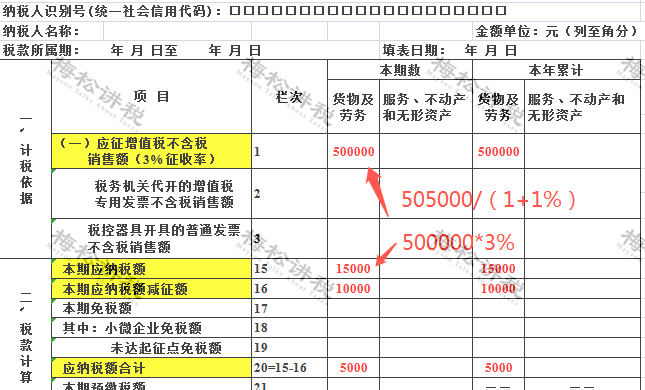Click the 本期应纳税额减征额 row label
Viewport: 645px width, 390px height.
coord(151,289)
